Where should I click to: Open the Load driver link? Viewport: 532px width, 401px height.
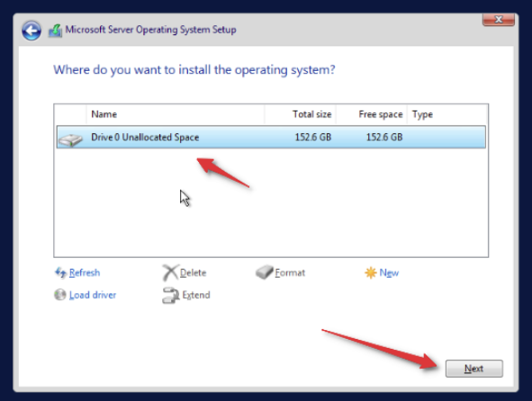(93, 295)
